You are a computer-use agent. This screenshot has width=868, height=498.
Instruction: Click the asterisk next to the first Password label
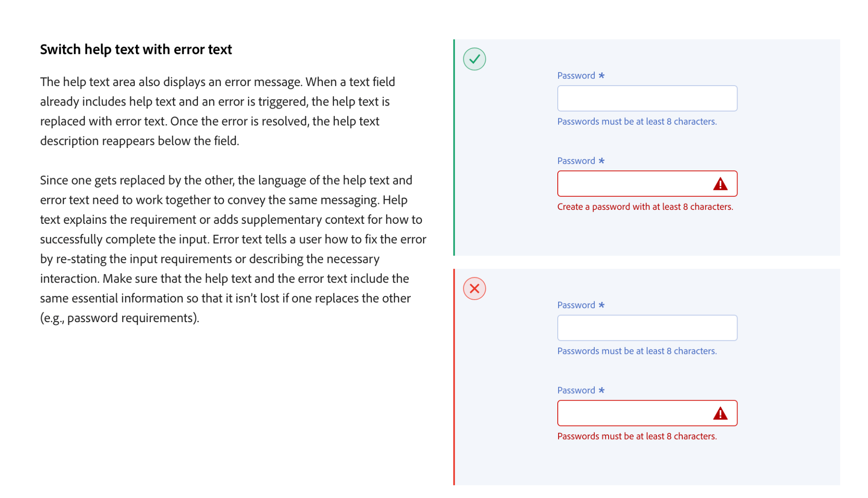pos(601,75)
